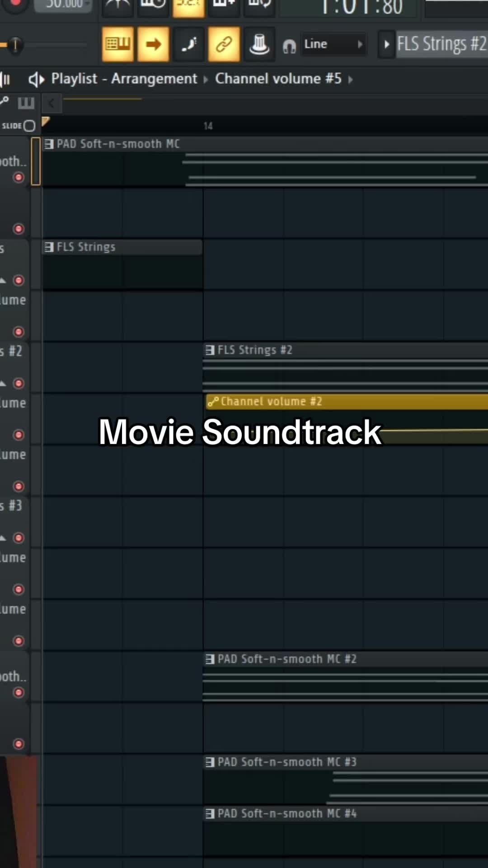
Task: Click Channel volume #5 breadcrumb
Action: (278, 79)
